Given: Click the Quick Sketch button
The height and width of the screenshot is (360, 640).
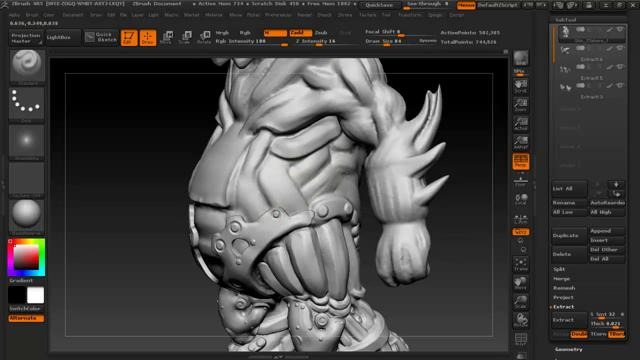Looking at the screenshot, I should point(101,37).
